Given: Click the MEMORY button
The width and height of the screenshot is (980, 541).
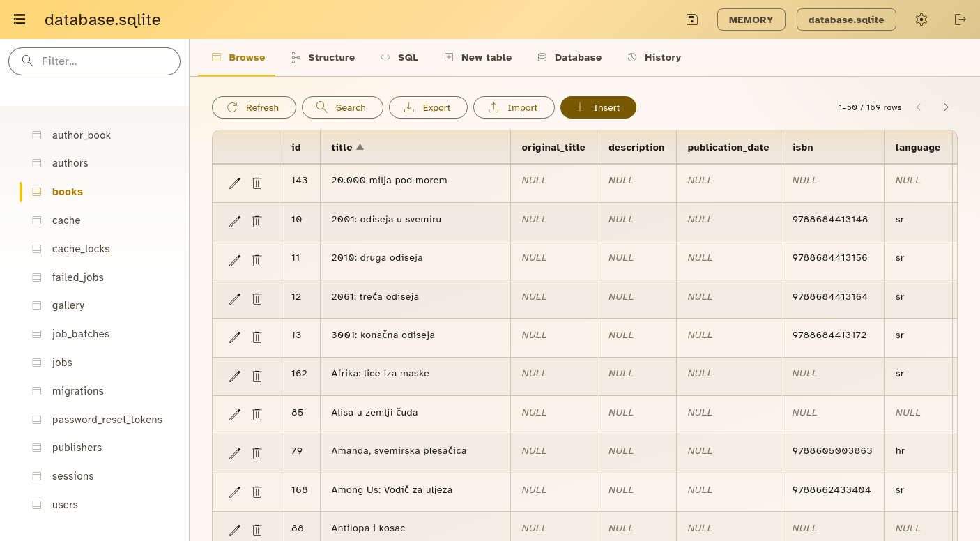Looking at the screenshot, I should pos(751,20).
